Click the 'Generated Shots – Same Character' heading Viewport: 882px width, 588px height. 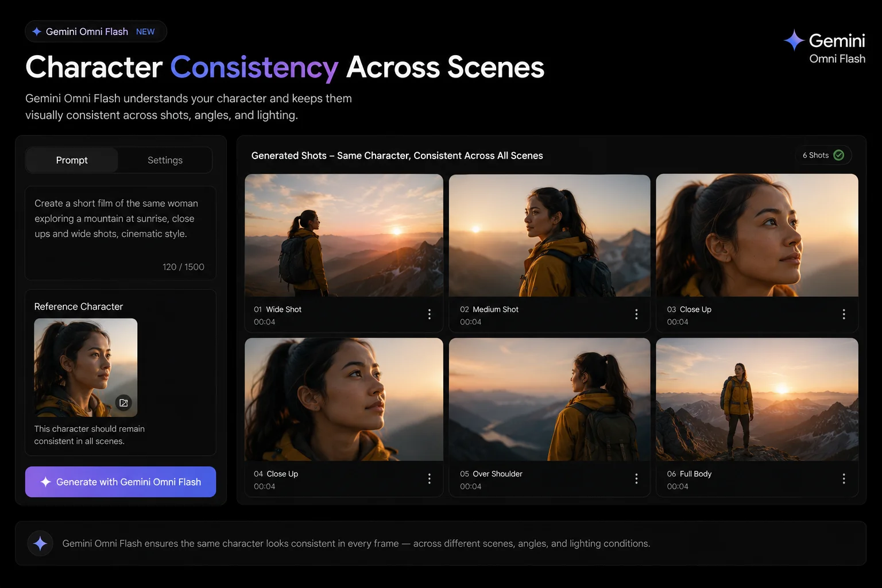[x=397, y=156]
